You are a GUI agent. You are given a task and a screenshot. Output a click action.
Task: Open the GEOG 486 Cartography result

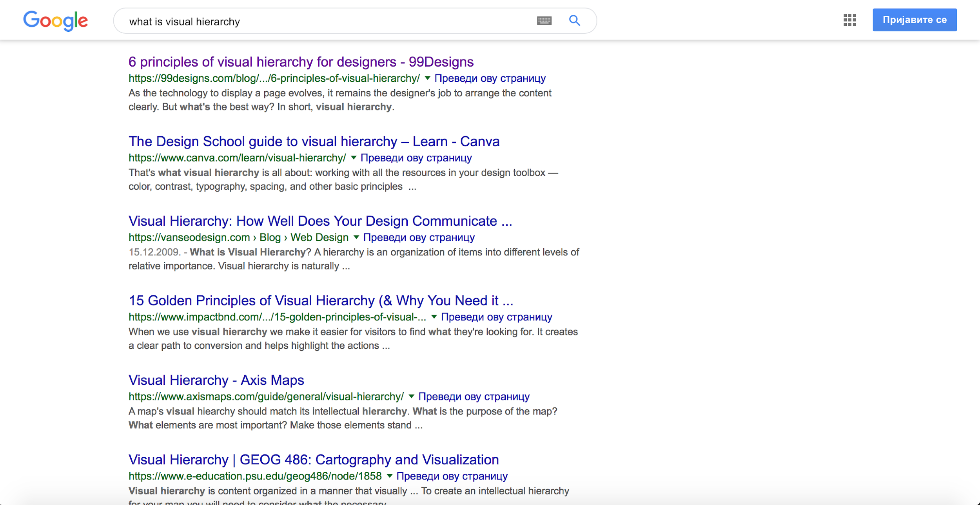[x=314, y=460]
